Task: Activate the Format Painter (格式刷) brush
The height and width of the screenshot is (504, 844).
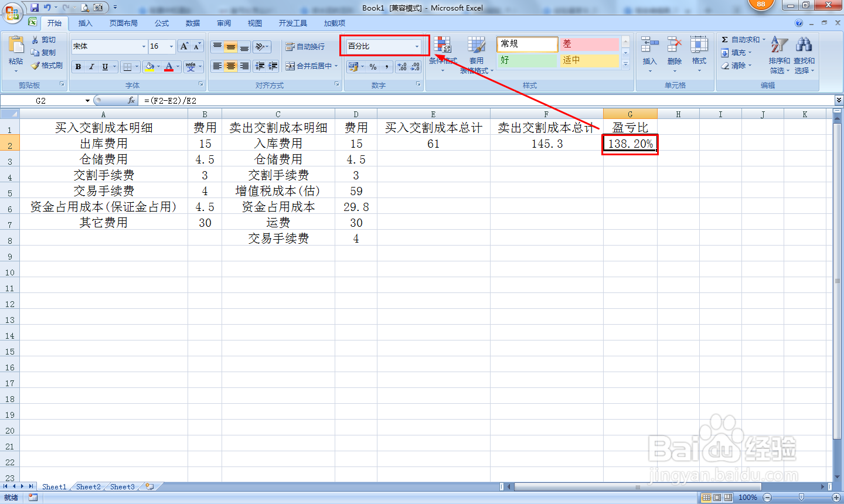Action: (46, 66)
